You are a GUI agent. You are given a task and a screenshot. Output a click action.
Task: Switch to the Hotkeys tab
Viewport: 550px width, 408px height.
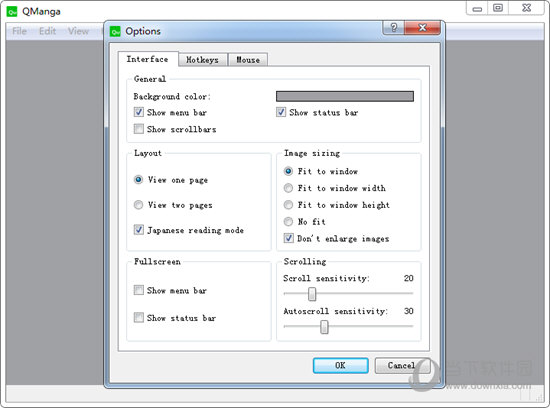(202, 60)
